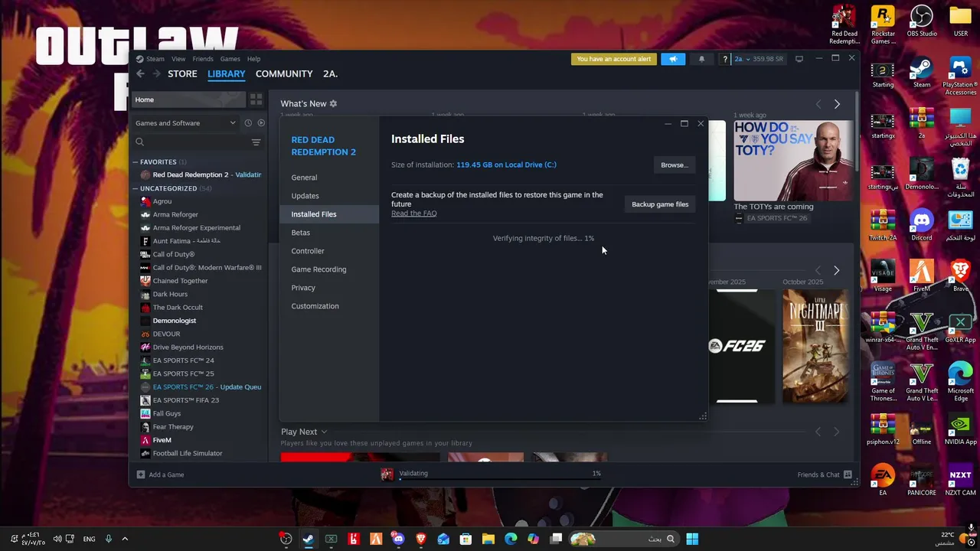The width and height of the screenshot is (980, 551).
Task: Open NVIDIA App desktop shortcut
Action: (960, 429)
